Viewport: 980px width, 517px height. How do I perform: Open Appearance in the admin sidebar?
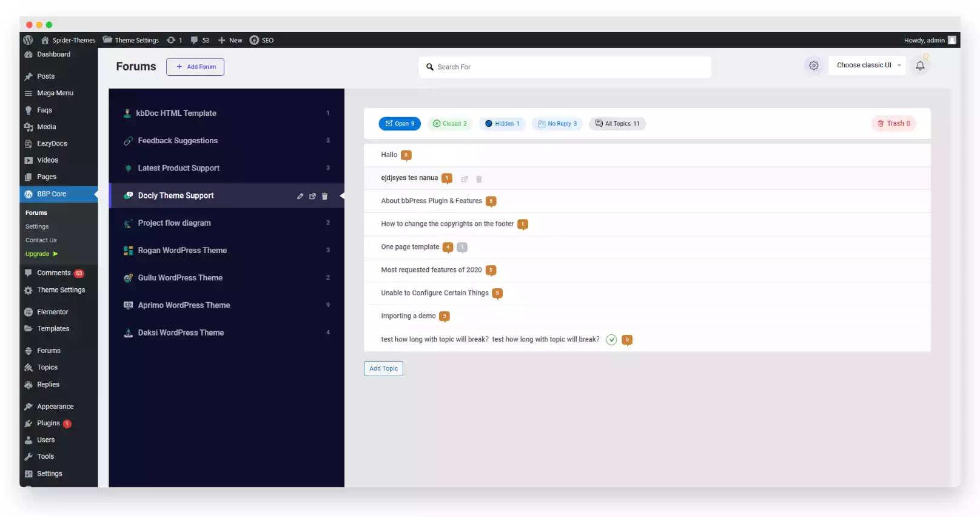[55, 407]
